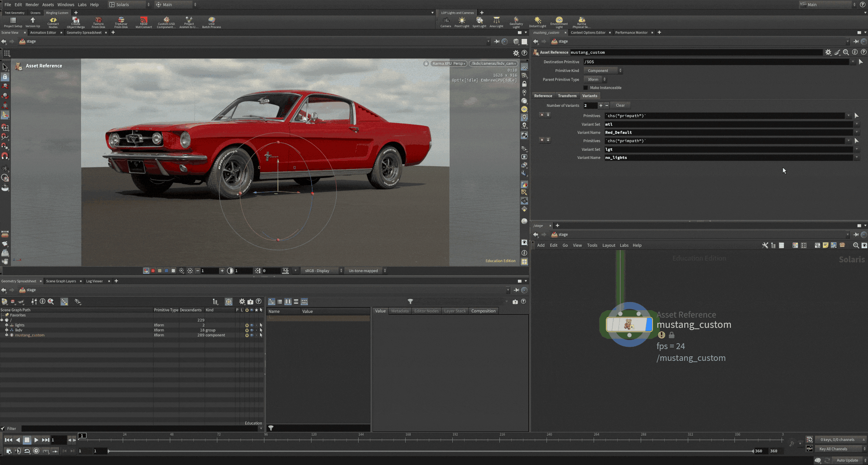The width and height of the screenshot is (868, 465).
Task: Add an Area Light from shelf
Action: [x=496, y=22]
